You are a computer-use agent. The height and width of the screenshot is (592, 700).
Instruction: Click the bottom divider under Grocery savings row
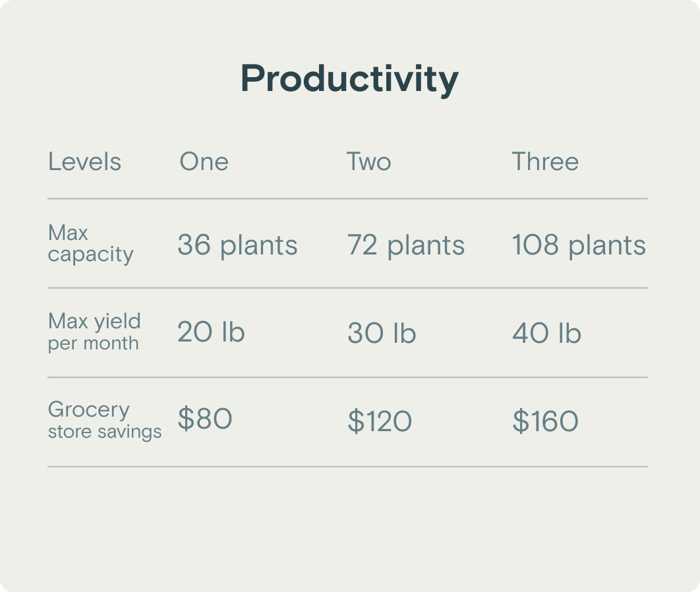tap(347, 467)
